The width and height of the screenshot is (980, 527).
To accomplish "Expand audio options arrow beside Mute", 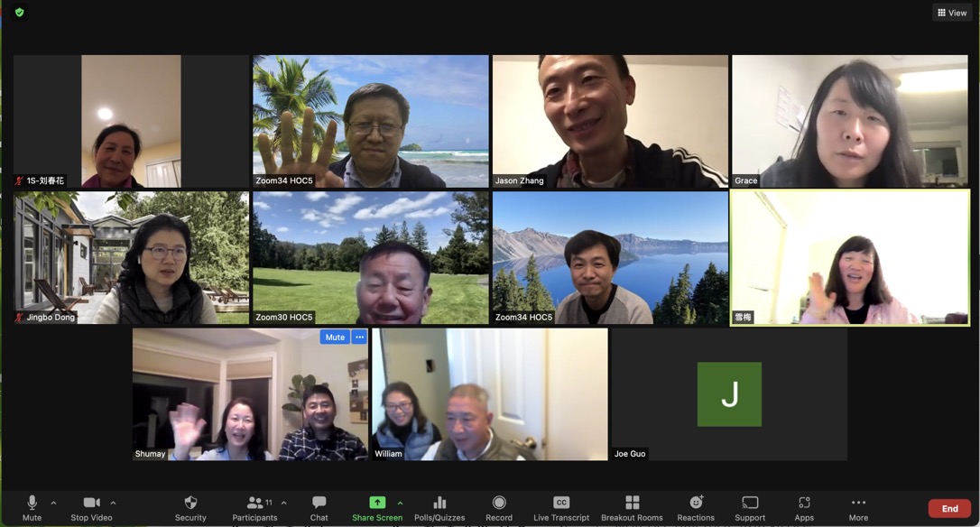I will pos(53,503).
